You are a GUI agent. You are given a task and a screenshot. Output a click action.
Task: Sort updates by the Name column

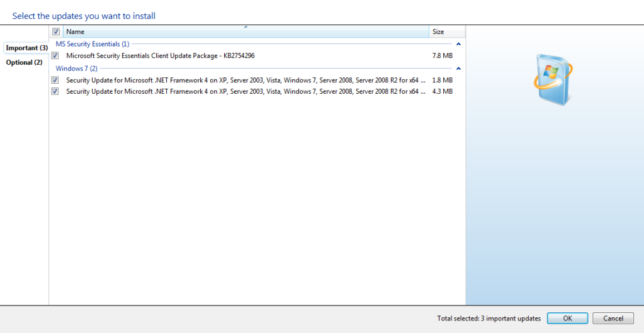[x=246, y=31]
